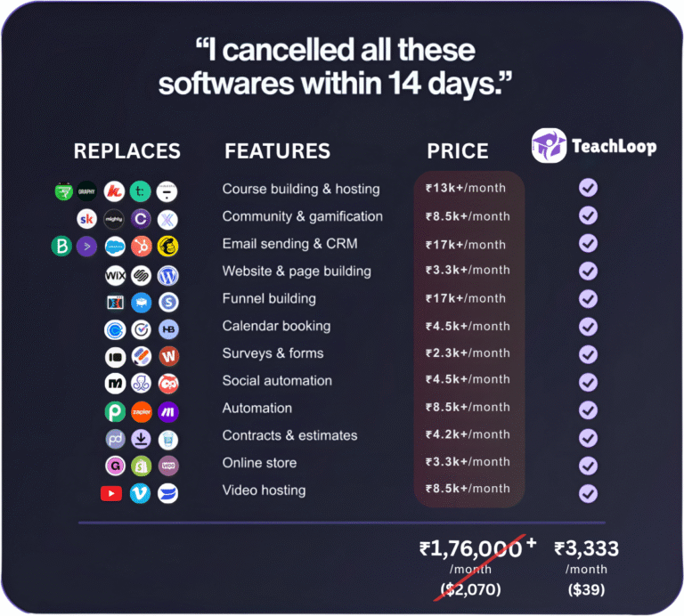Image resolution: width=684 pixels, height=616 pixels.
Task: Click the FEATURES column header
Action: point(277,151)
